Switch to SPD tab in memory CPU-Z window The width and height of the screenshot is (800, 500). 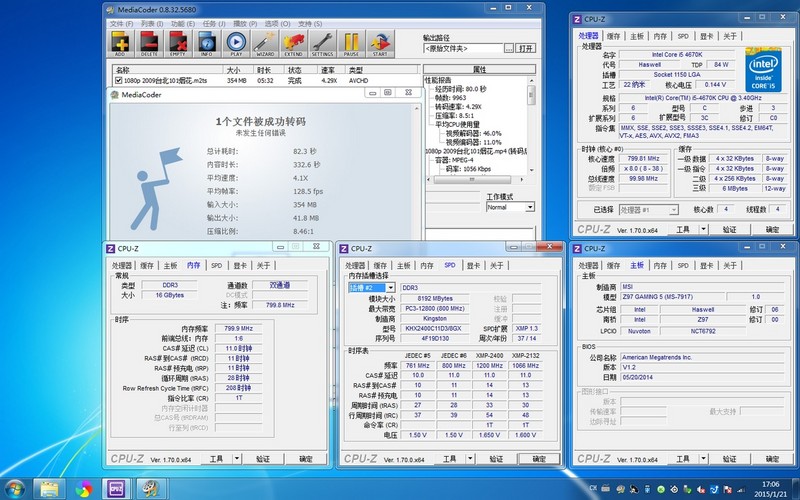point(216,265)
